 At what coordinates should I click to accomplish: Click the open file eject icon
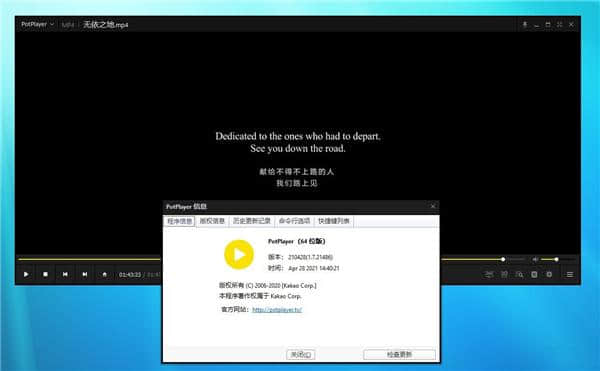point(104,274)
